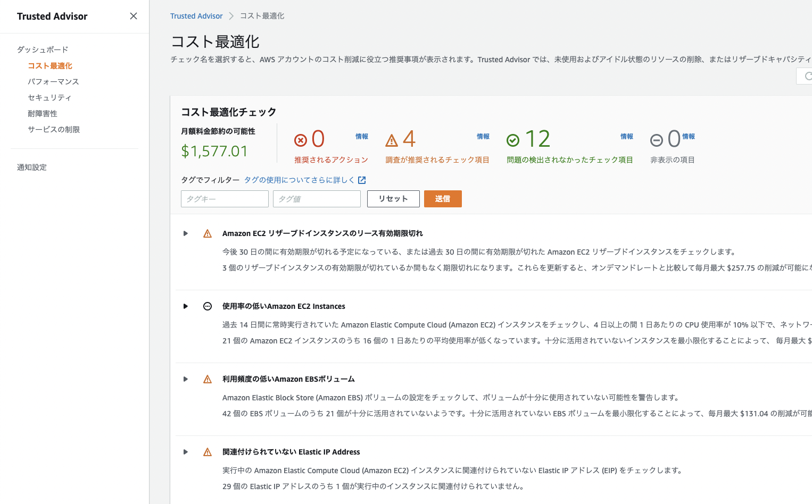Expand the 関連付けられていない Elastic IP Address check

[x=186, y=452]
